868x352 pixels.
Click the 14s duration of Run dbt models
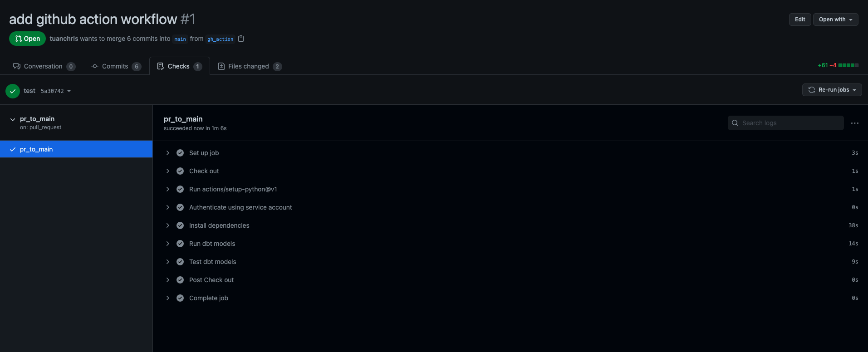[853, 244]
